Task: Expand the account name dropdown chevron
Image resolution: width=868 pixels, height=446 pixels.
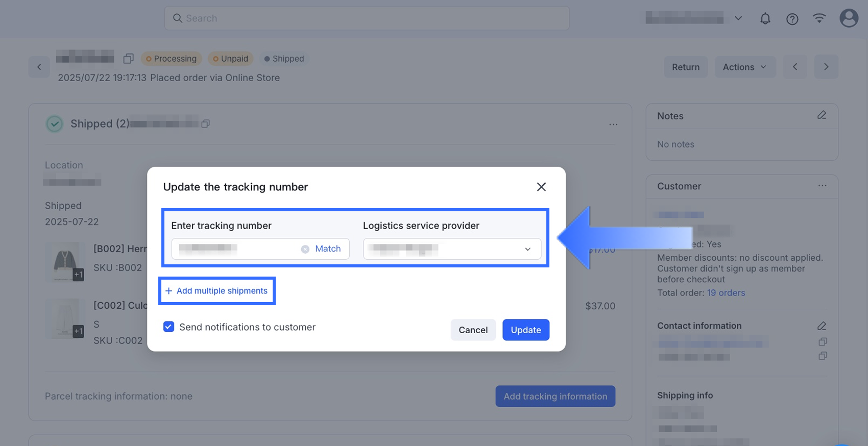Action: point(738,18)
